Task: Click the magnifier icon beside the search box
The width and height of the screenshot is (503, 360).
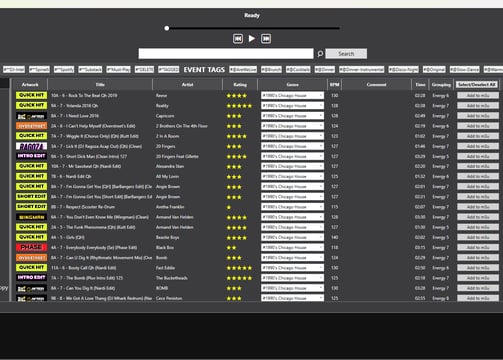Action: [x=320, y=54]
